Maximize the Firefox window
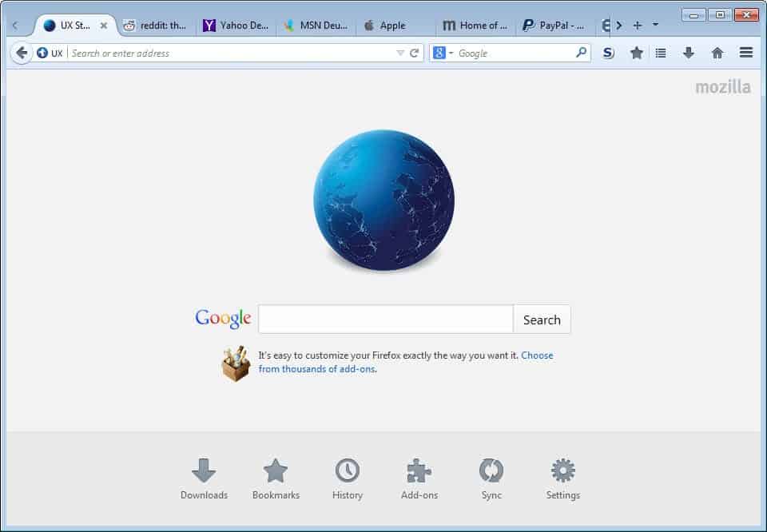The image size is (767, 532). [720, 15]
